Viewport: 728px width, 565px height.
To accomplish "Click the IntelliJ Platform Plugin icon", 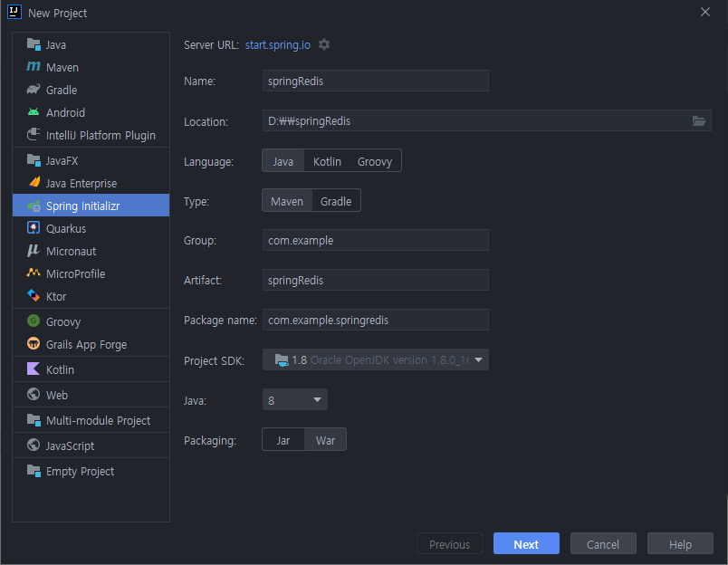I will point(34,135).
